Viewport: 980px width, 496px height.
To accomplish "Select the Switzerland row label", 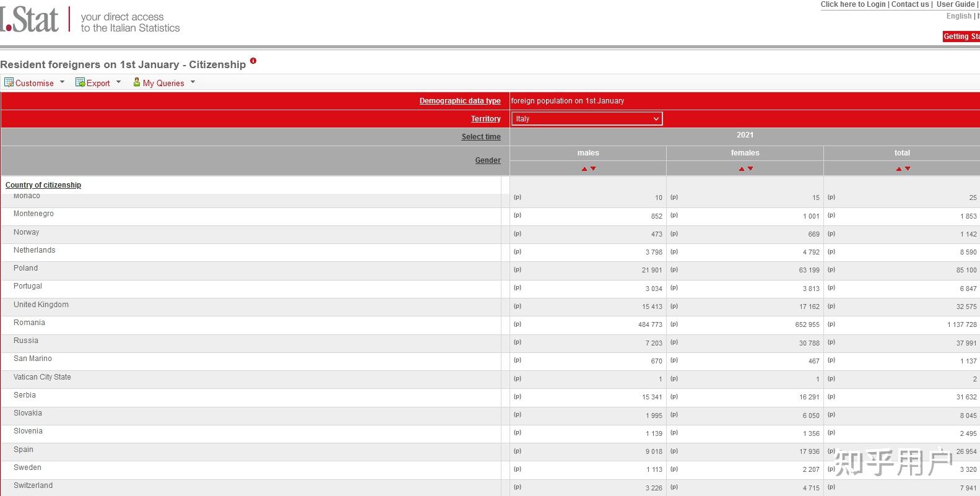I will point(33,485).
